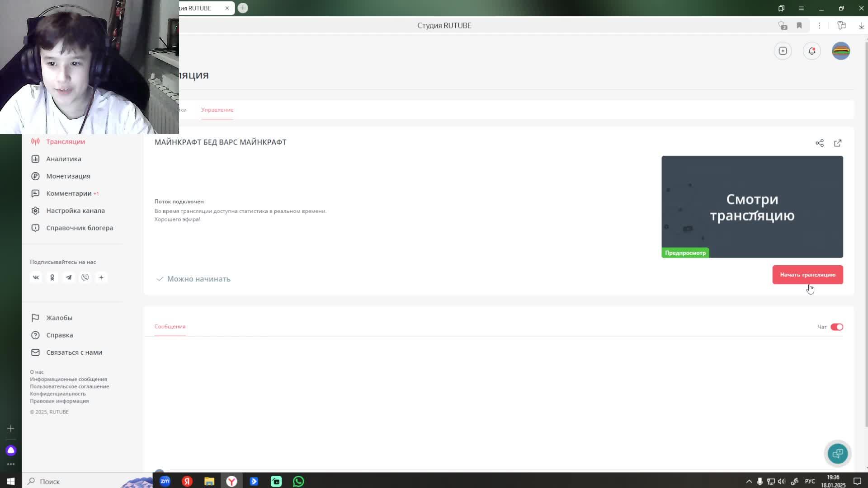868x488 pixels.
Task: Click the plus icon after social links
Action: click(101, 277)
